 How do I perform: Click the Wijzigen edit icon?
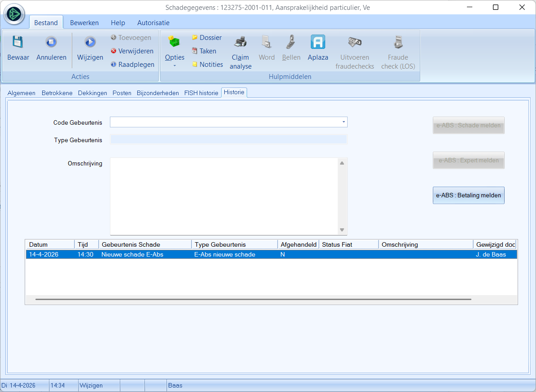pos(90,42)
